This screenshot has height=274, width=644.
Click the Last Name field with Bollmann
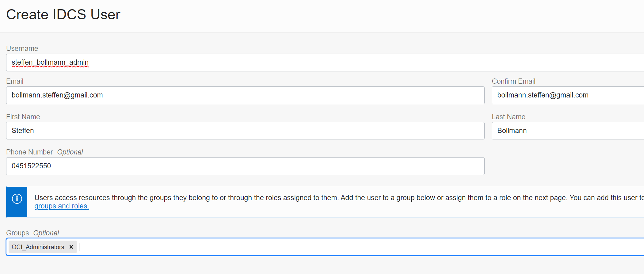click(568, 131)
